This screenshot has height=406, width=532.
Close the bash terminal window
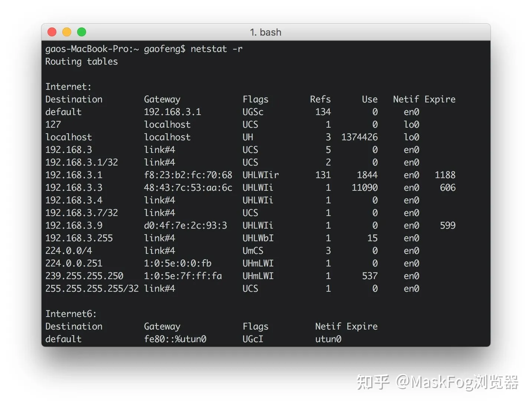pyautogui.click(x=52, y=32)
